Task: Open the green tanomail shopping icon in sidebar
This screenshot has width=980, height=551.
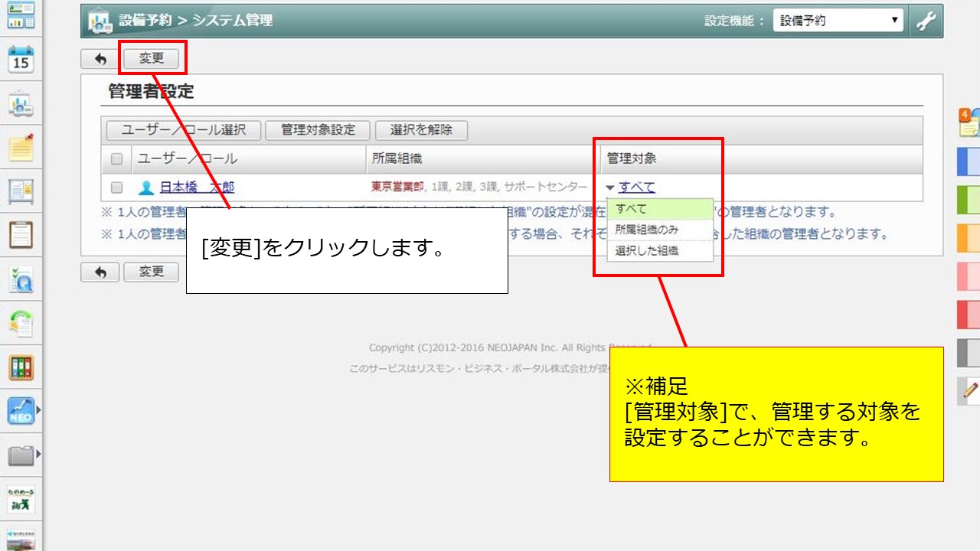Action: click(x=21, y=500)
